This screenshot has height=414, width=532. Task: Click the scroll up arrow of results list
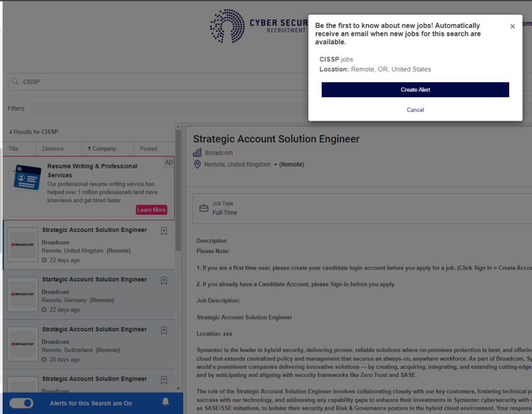pyautogui.click(x=178, y=127)
